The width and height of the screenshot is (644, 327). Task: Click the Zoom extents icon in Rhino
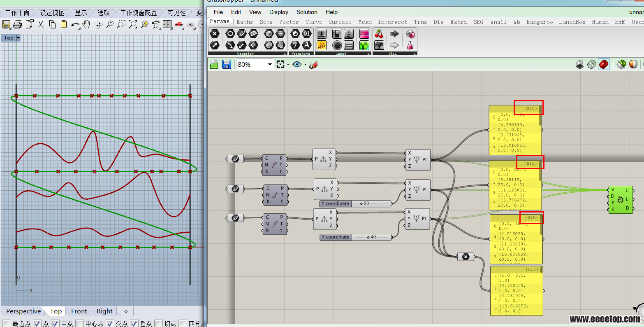point(133,25)
